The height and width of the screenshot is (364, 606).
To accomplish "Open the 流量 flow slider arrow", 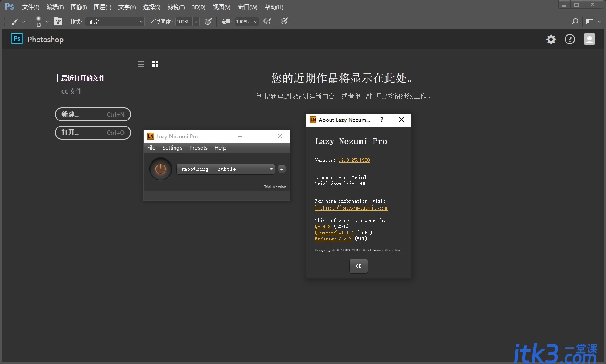I will (x=255, y=22).
